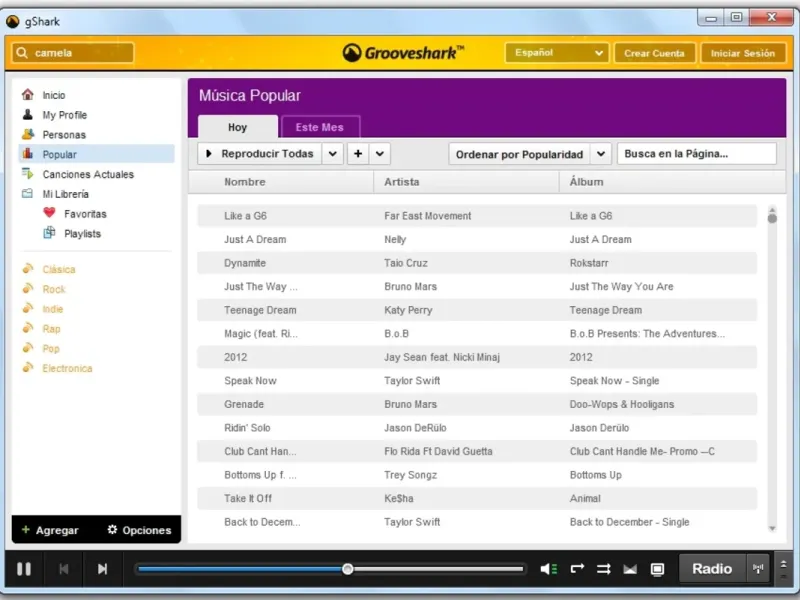Tune to Clásica radio station
This screenshot has width=800, height=600.
tap(59, 269)
